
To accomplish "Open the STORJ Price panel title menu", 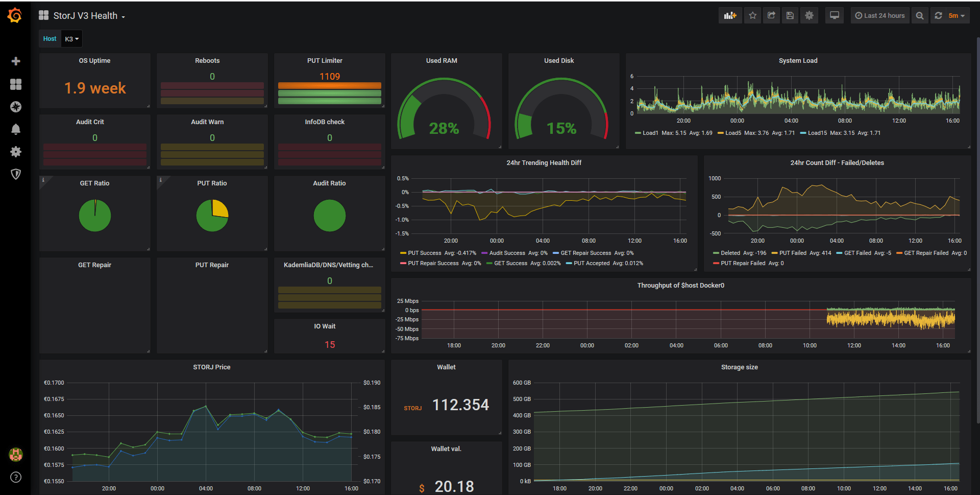I will coord(211,367).
